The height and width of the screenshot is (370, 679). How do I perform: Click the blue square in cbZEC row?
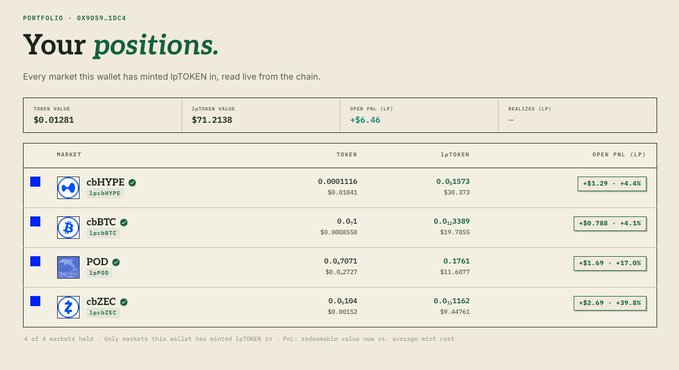pos(36,301)
